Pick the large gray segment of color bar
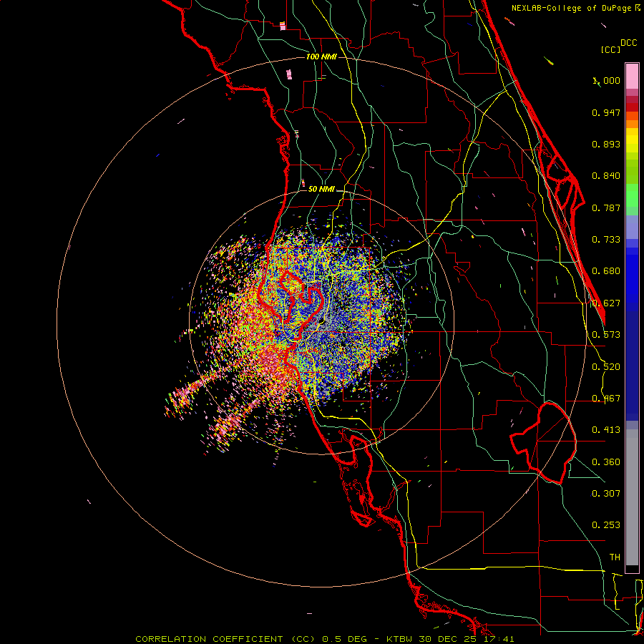 pos(632,497)
